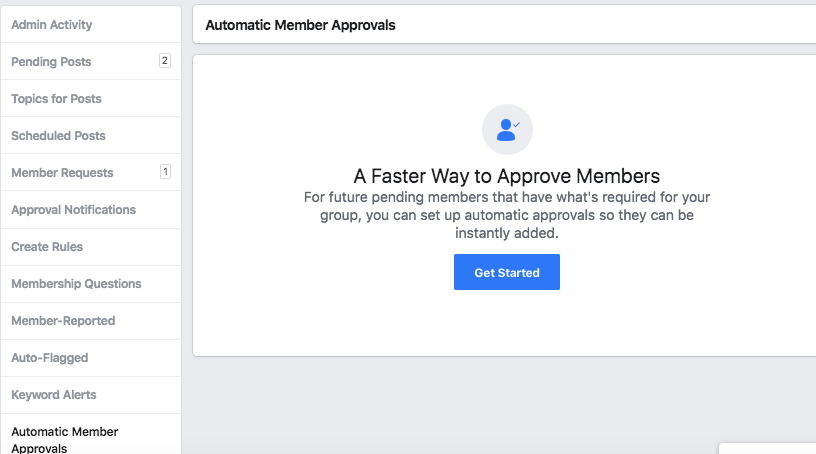The height and width of the screenshot is (454, 816).
Task: Click the member approval person icon
Action: pos(507,130)
